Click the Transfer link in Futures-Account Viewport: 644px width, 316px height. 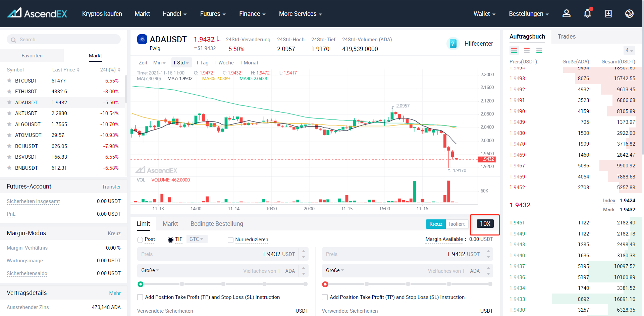111,187
